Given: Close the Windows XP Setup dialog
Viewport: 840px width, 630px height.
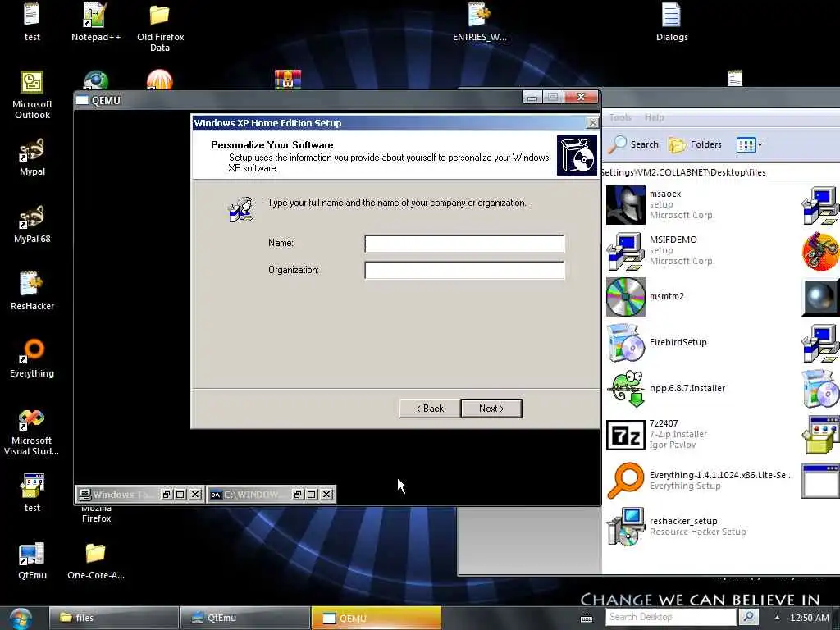Looking at the screenshot, I should [x=592, y=123].
